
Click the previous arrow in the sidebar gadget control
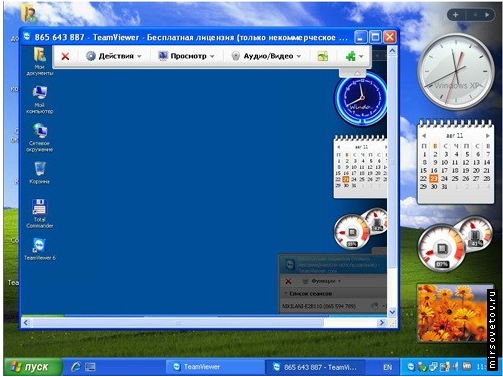pos(475,15)
